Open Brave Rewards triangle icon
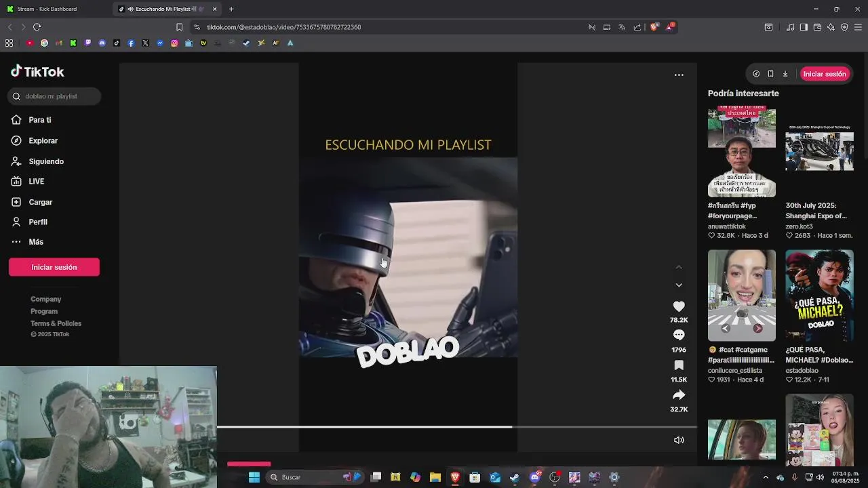 (670, 27)
